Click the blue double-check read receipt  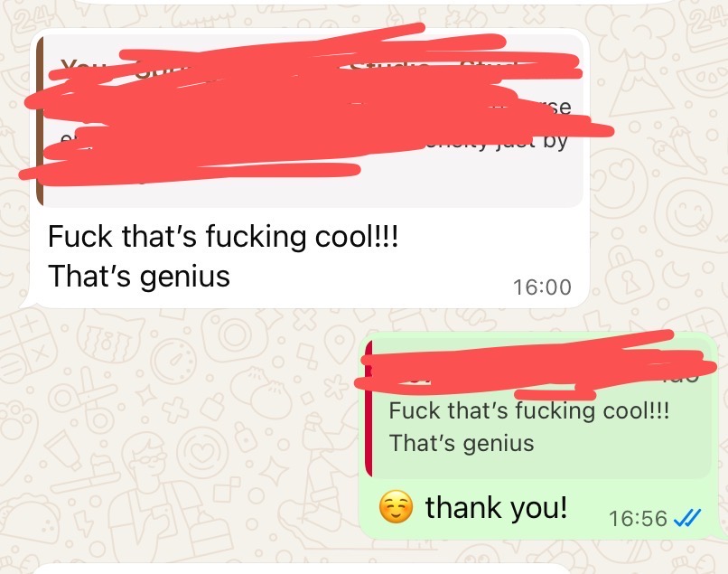tap(687, 518)
